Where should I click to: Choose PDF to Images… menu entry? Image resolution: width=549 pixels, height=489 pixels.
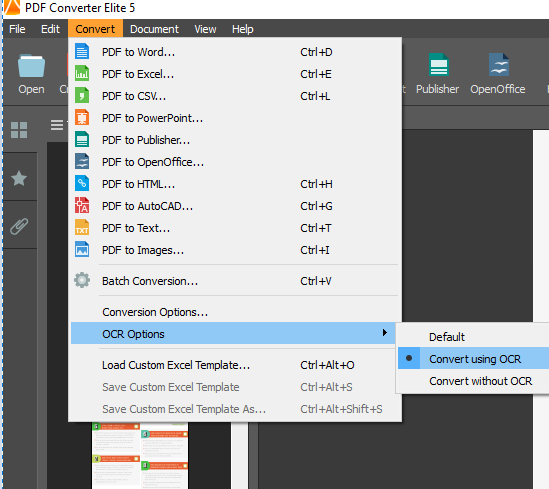[235, 250]
